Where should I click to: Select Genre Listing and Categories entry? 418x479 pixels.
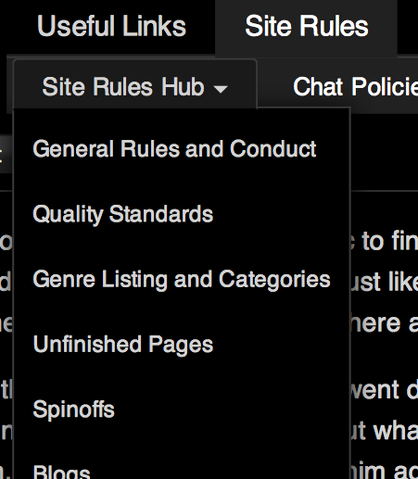click(x=181, y=279)
